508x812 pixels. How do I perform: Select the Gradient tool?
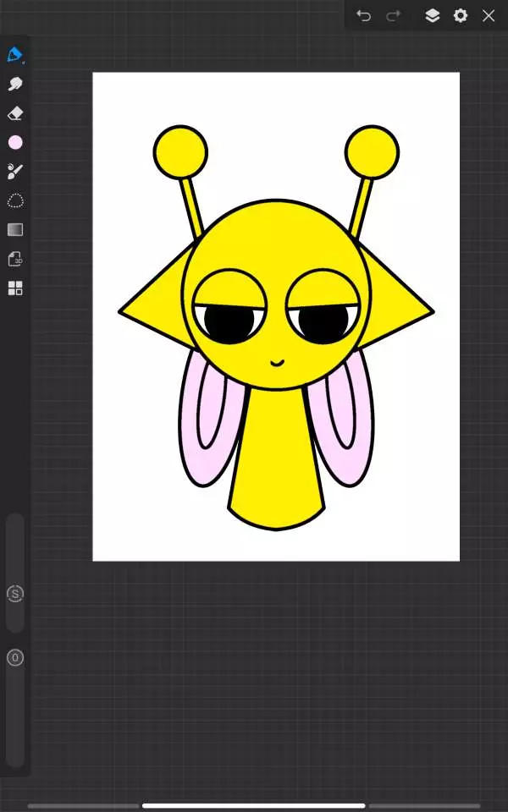(x=15, y=229)
